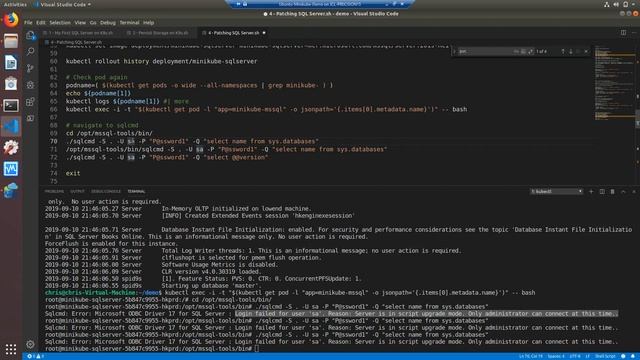Click errors and warnings count in status bar

(x=35, y=356)
